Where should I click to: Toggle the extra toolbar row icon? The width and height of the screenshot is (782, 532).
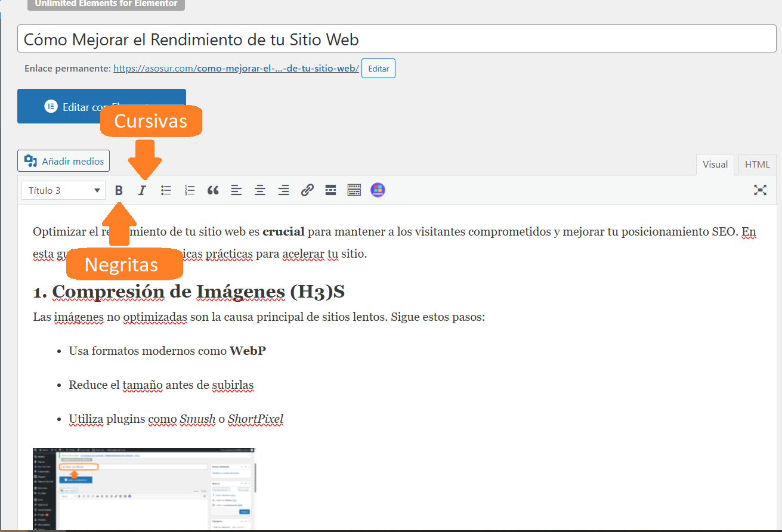354,190
